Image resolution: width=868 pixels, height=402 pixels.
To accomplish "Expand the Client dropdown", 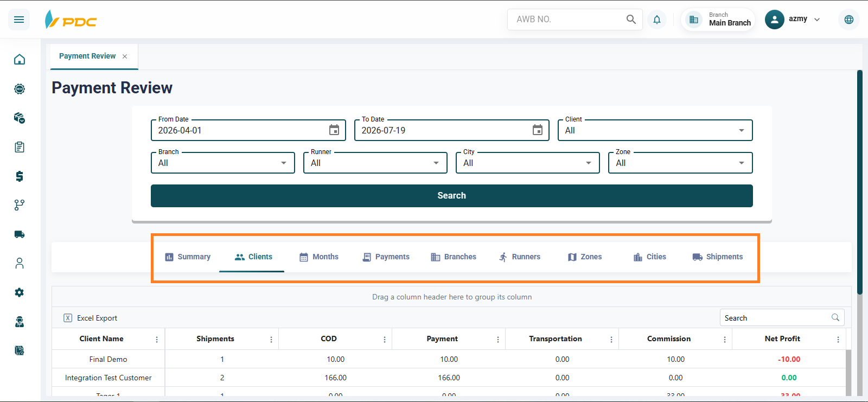I will pos(742,130).
